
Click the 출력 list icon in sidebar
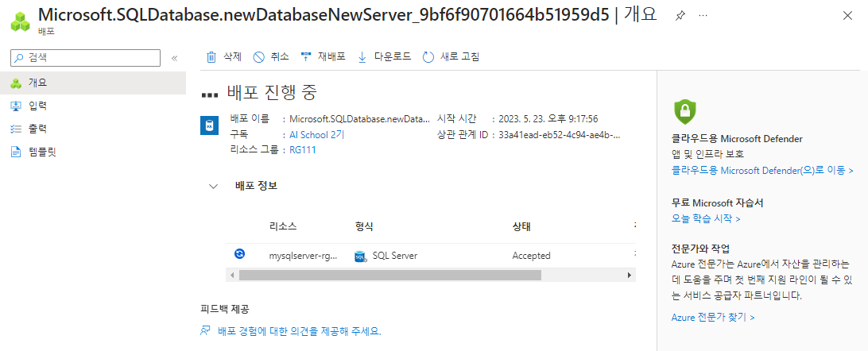coord(16,129)
